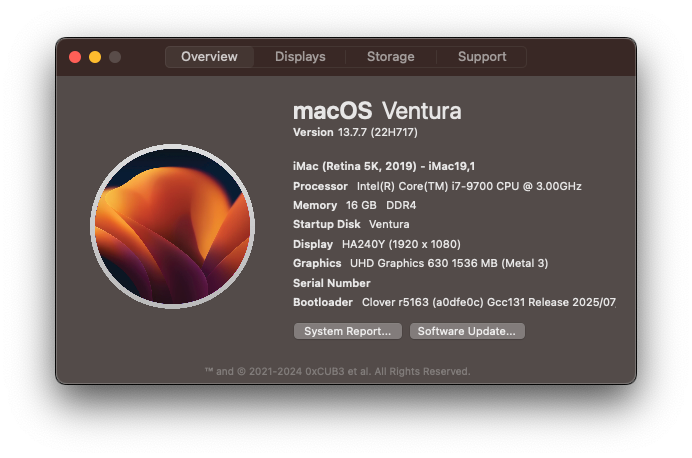Click the macOS Ventura title text

[x=377, y=111]
